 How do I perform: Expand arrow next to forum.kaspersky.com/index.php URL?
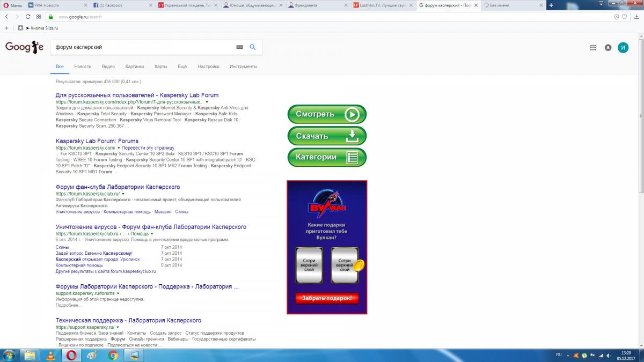point(207,102)
